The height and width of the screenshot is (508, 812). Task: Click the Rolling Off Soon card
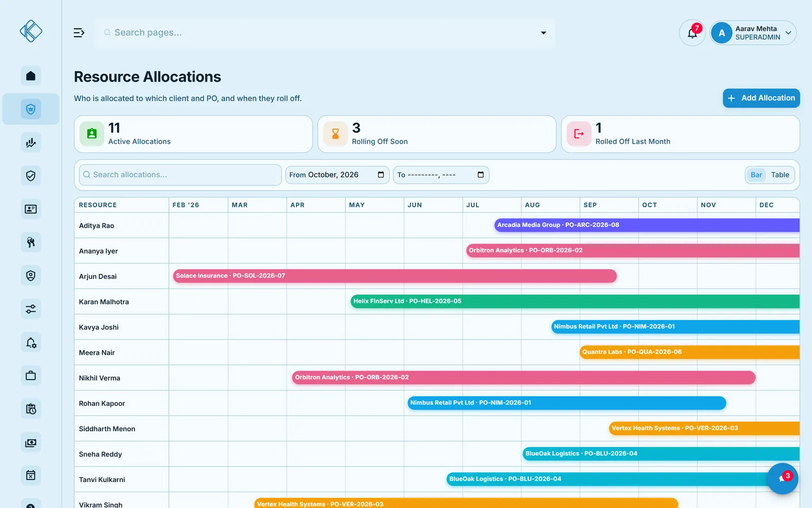437,134
